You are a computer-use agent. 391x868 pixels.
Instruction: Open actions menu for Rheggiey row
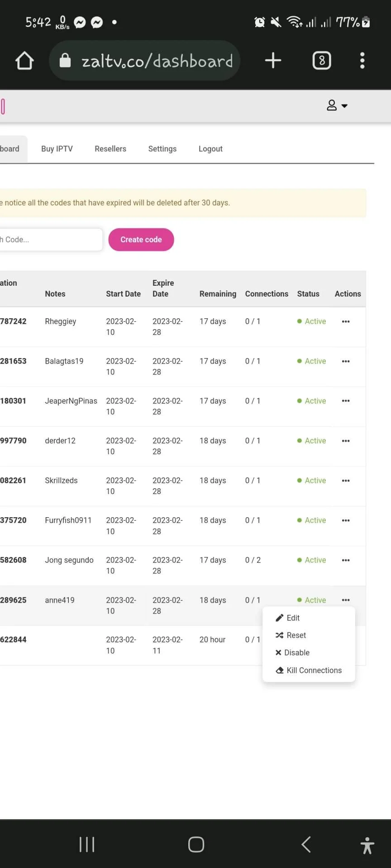pos(346,321)
